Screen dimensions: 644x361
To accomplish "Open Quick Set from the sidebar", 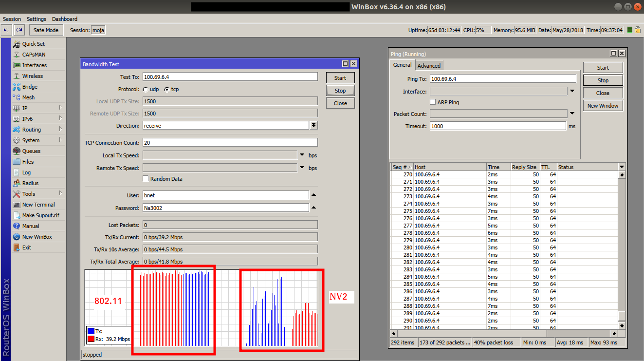I will coord(33,44).
